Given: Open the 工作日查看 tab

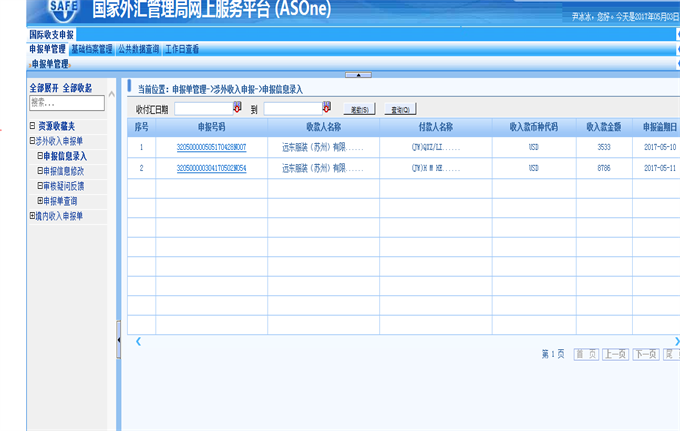Looking at the screenshot, I should click(182, 48).
